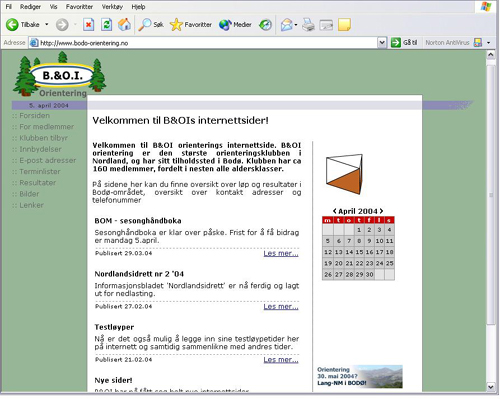Viewport: 500px width, 399px height.
Task: Click the scrollbar up arrow
Action: click(491, 55)
